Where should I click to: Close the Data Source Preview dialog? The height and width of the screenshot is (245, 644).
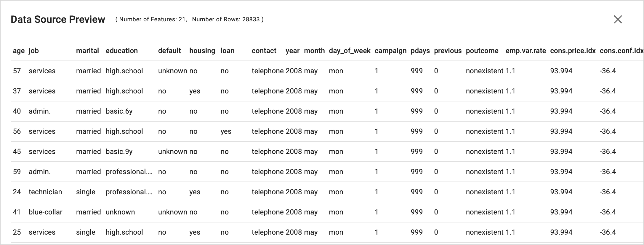(x=618, y=19)
